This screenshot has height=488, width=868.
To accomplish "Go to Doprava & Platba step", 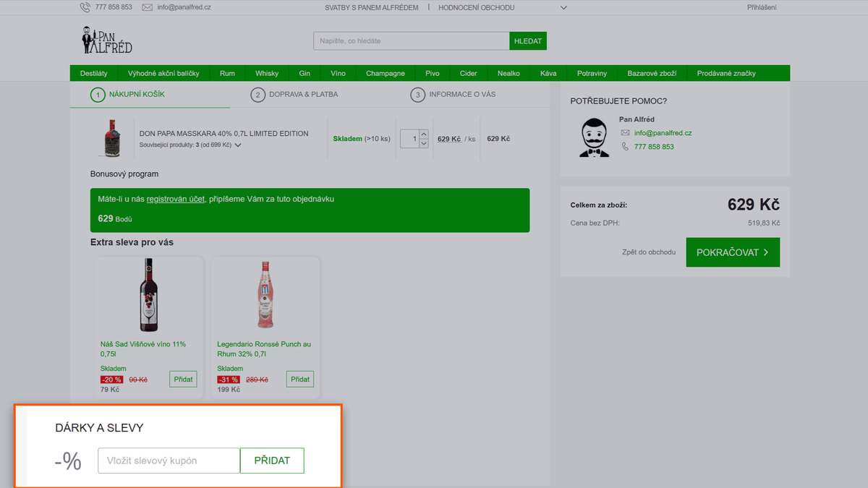I will (294, 95).
